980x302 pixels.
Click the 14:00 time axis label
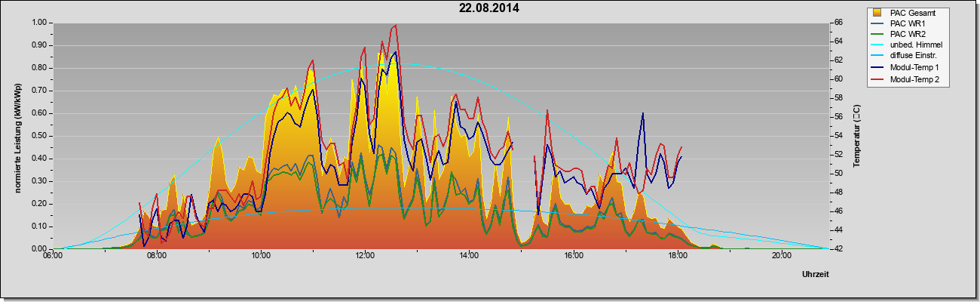(x=469, y=255)
